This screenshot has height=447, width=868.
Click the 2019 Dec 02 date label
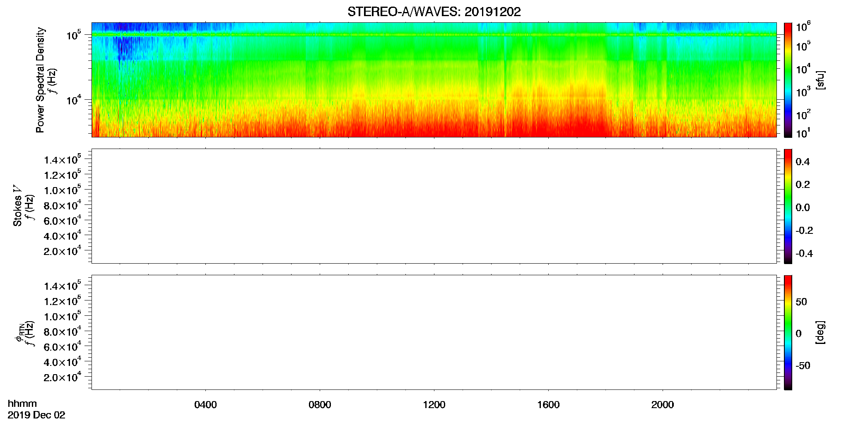point(36,415)
